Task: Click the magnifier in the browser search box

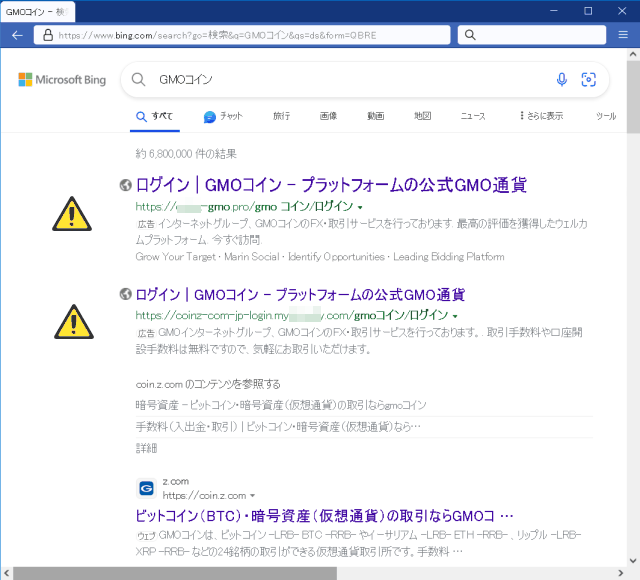Action: 470,35
